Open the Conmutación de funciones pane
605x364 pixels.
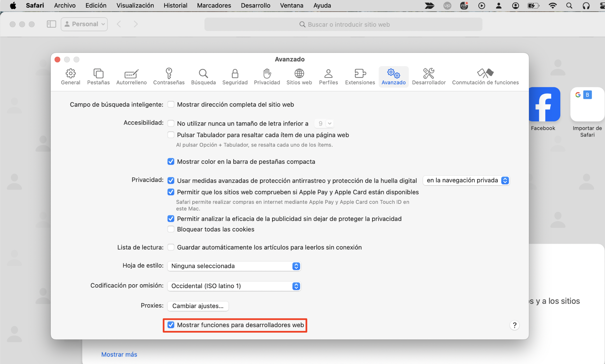[485, 77]
